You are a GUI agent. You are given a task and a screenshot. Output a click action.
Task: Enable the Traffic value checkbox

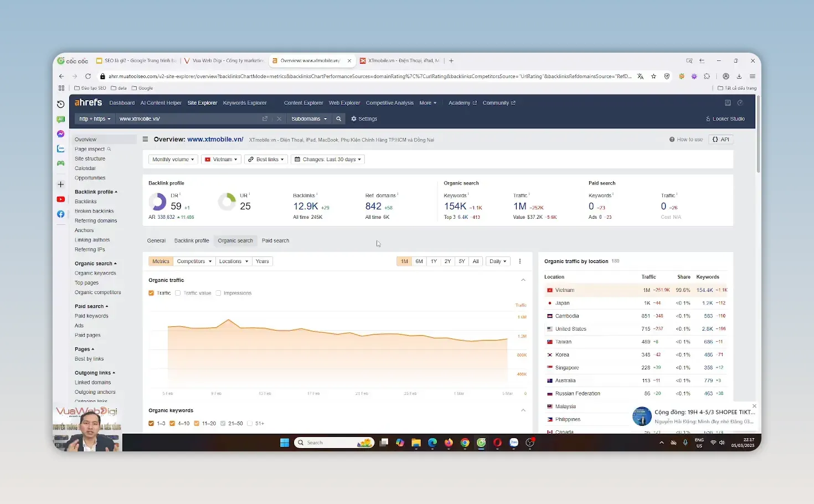point(178,293)
